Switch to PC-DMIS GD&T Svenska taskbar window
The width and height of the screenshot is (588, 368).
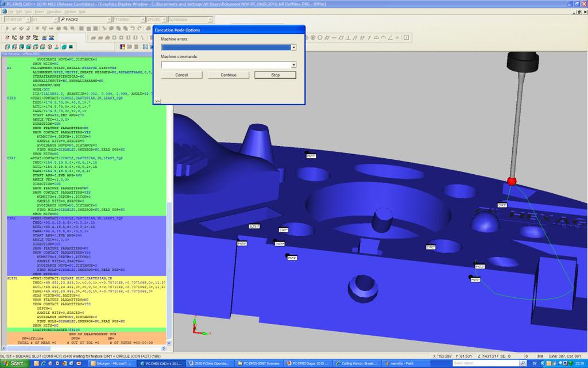point(260,363)
